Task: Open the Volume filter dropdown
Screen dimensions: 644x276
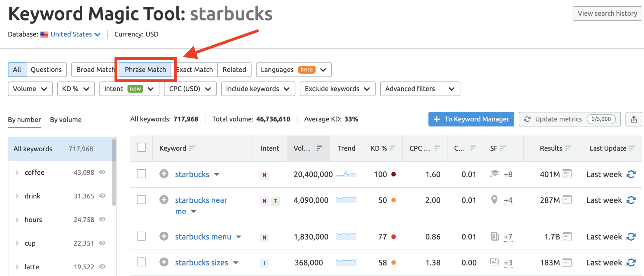Action: pos(30,89)
